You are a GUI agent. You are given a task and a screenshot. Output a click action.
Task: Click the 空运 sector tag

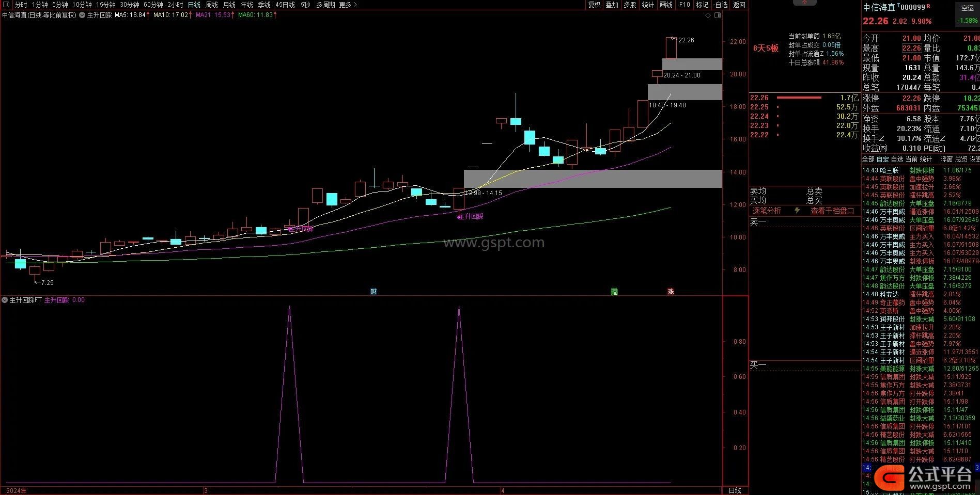click(968, 8)
